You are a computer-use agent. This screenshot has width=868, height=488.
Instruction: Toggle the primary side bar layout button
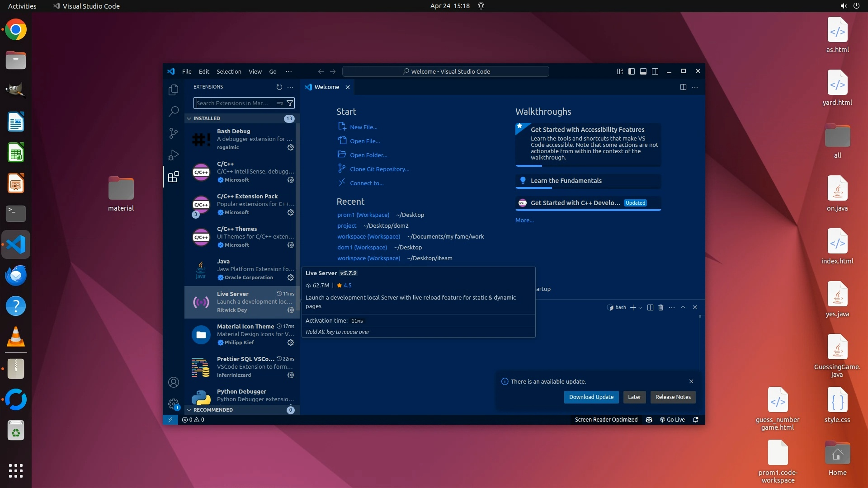tap(632, 71)
